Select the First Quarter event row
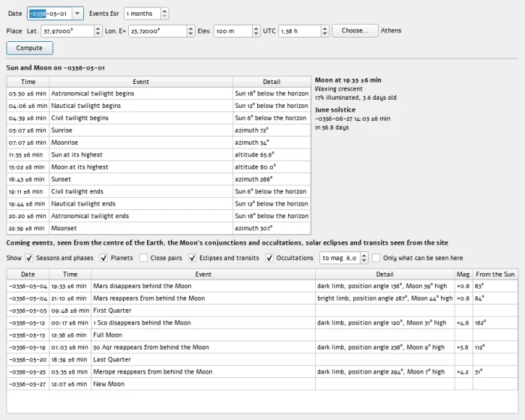This screenshot has width=525, height=420. [262, 310]
